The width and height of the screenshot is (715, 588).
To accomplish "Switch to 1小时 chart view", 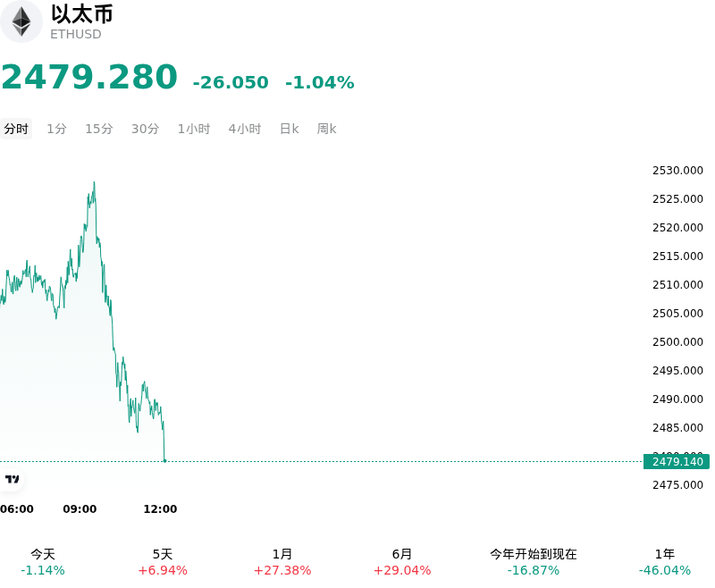I will 193,129.
